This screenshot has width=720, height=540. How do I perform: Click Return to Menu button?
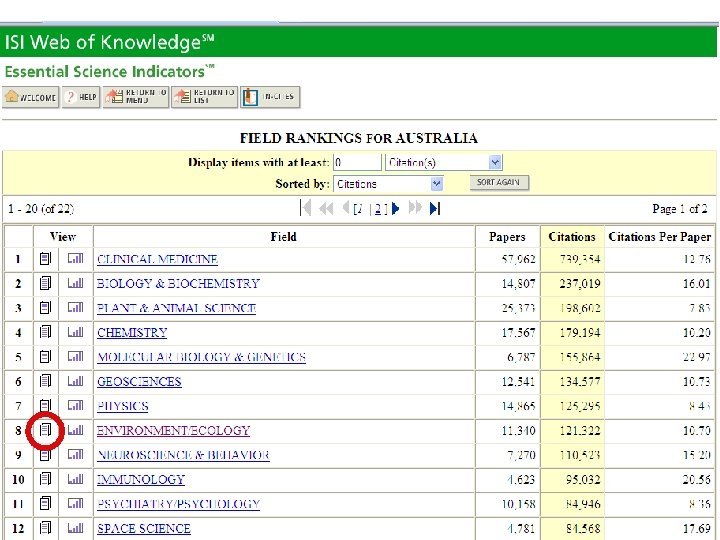pos(136,97)
